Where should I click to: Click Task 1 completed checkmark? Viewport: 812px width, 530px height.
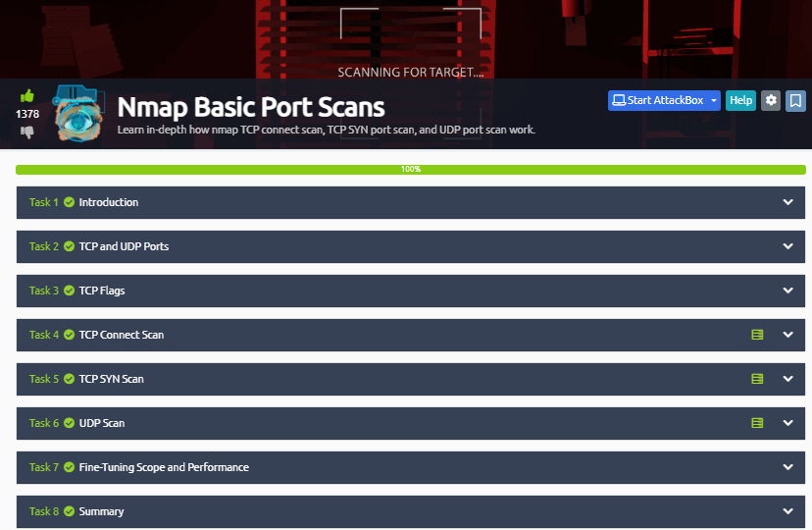[69, 202]
